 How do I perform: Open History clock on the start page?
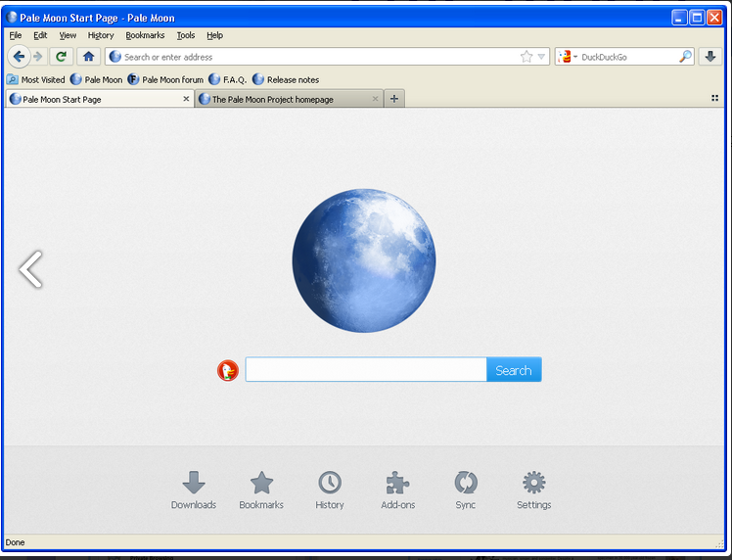(x=330, y=490)
